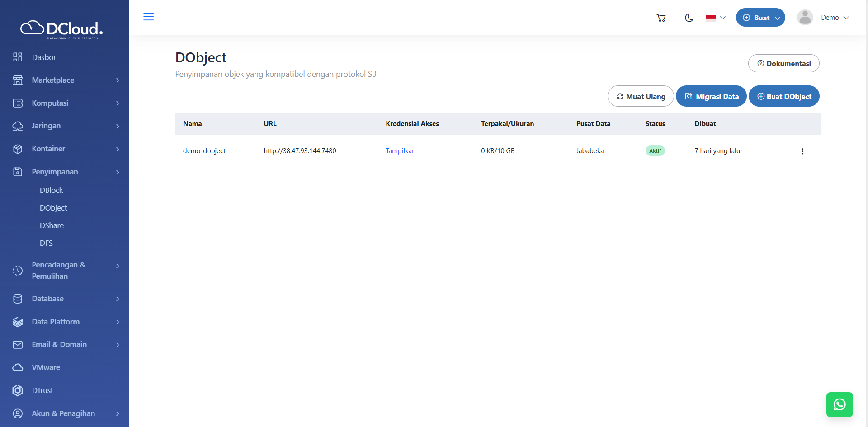868x427 pixels.
Task: Click the VMware cloud icon
Action: click(18, 367)
